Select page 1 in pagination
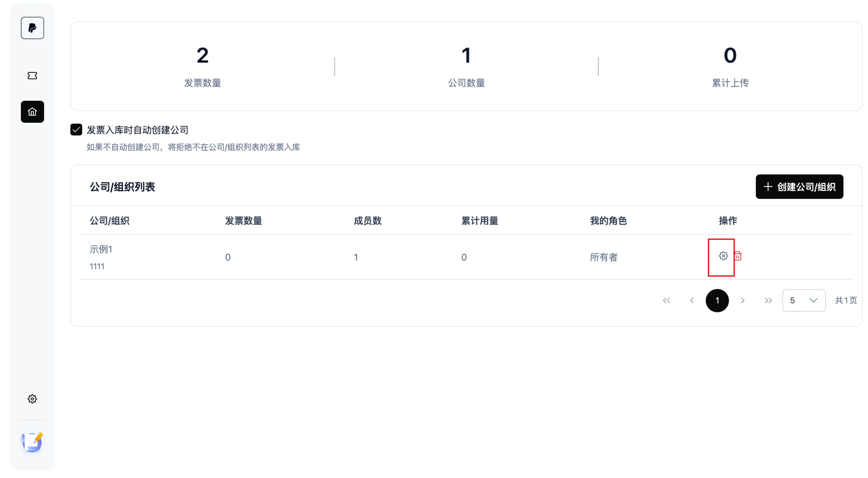This screenshot has width=868, height=478. click(717, 301)
